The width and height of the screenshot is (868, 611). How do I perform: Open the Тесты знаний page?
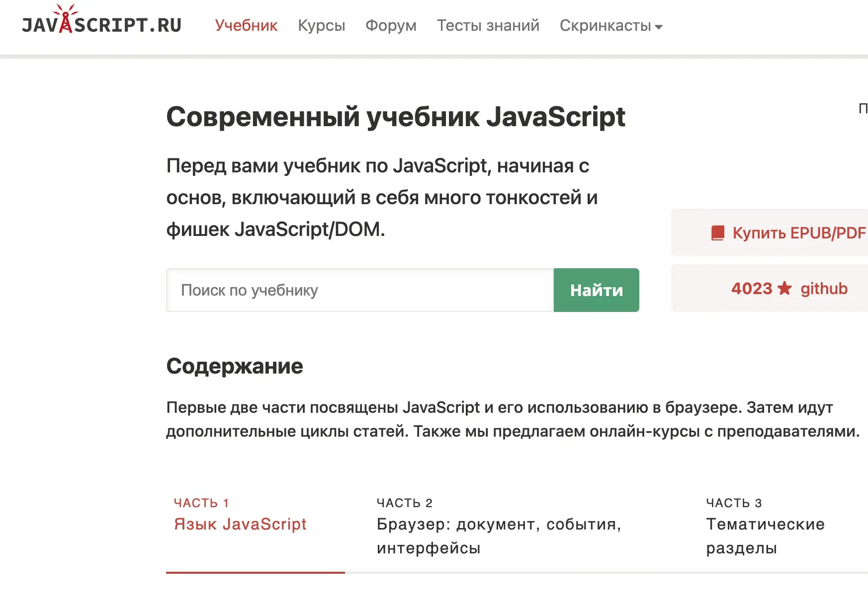pyautogui.click(x=488, y=25)
